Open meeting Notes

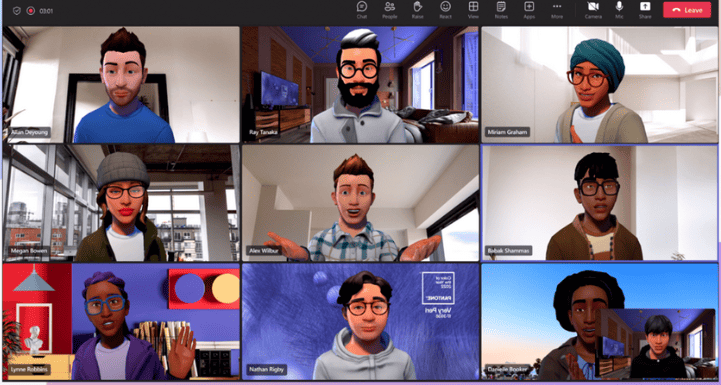[501, 10]
